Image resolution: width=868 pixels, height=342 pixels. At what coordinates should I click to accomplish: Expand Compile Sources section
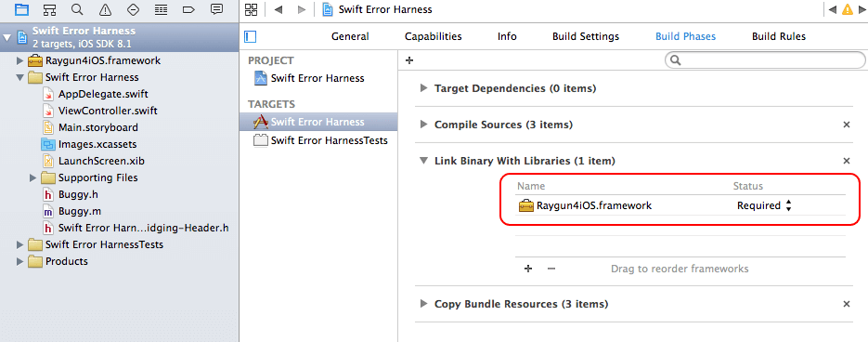423,125
